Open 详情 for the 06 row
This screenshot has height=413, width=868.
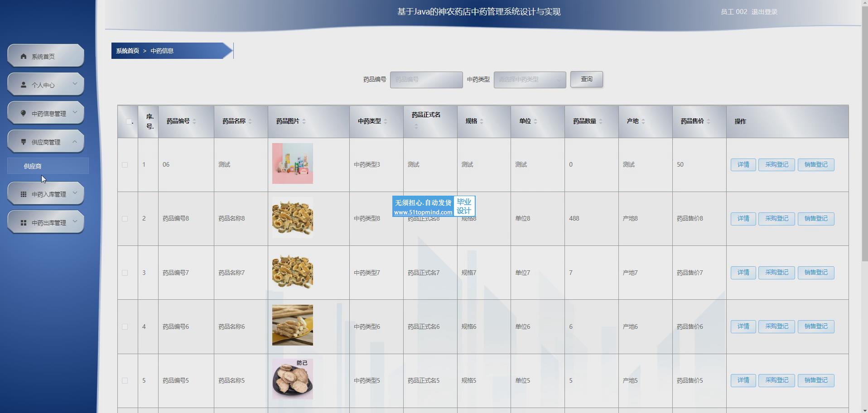coord(743,165)
